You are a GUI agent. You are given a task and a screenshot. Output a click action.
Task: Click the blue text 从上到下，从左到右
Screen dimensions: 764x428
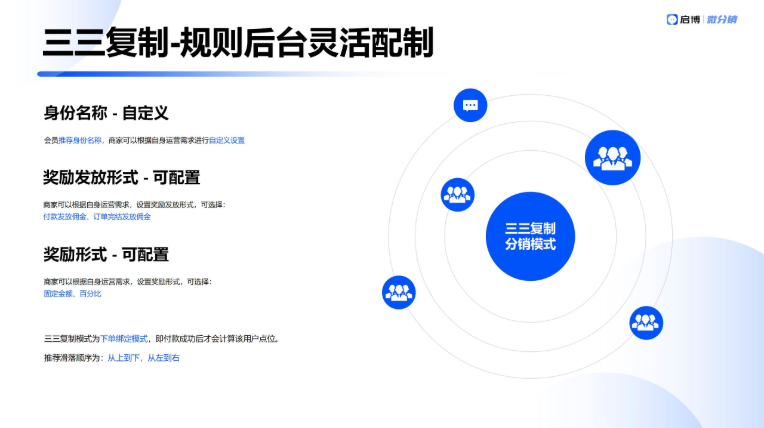coord(143,358)
